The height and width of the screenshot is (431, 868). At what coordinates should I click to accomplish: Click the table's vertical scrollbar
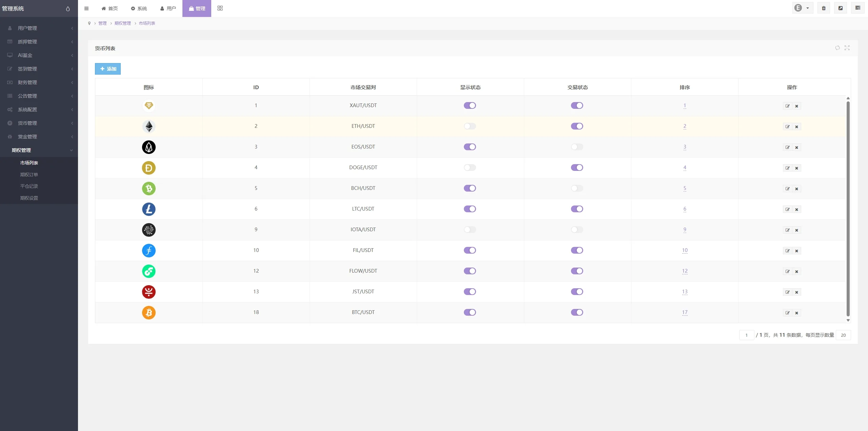(848, 209)
